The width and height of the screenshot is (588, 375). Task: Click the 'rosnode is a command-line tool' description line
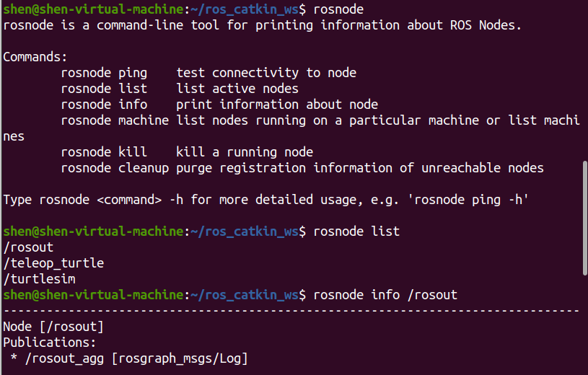(263, 25)
